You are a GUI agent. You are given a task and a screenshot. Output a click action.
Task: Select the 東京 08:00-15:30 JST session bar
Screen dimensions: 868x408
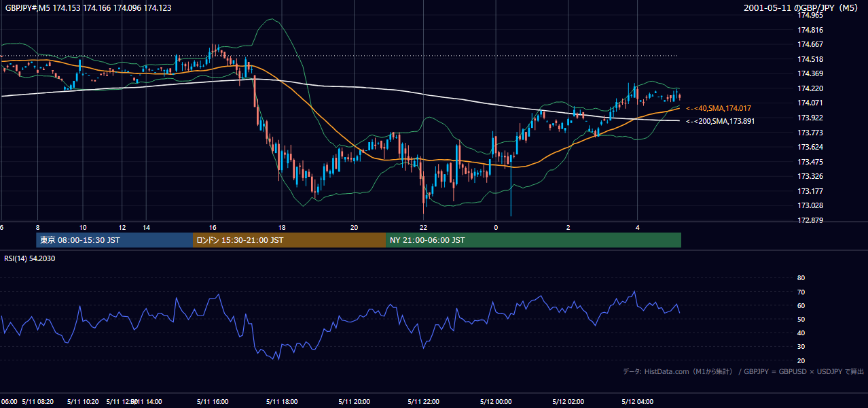114,240
